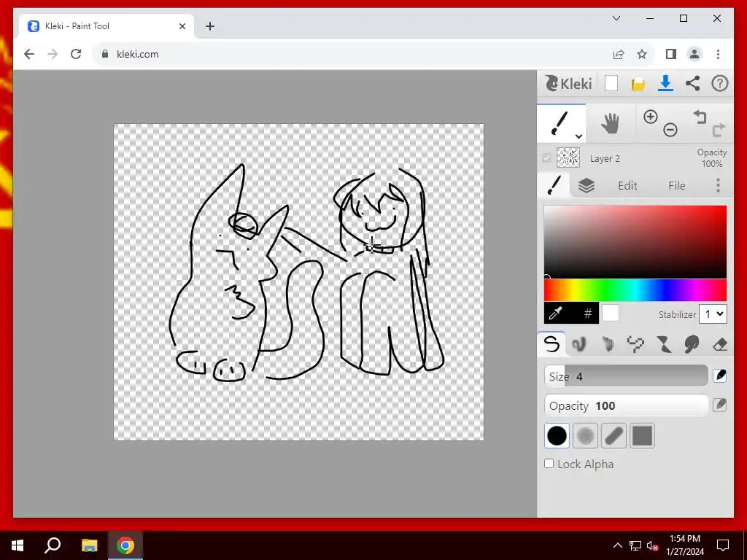Open the Stabilizer dropdown
Image resolution: width=747 pixels, height=560 pixels.
coord(713,314)
